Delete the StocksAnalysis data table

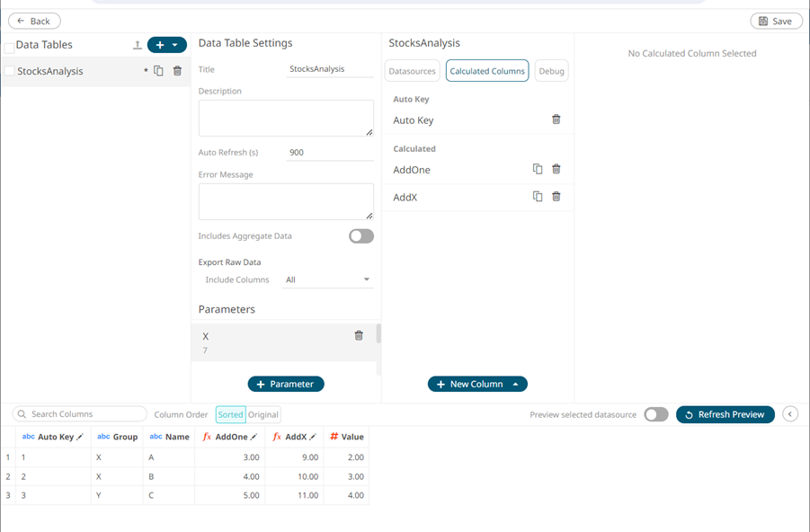coord(177,71)
